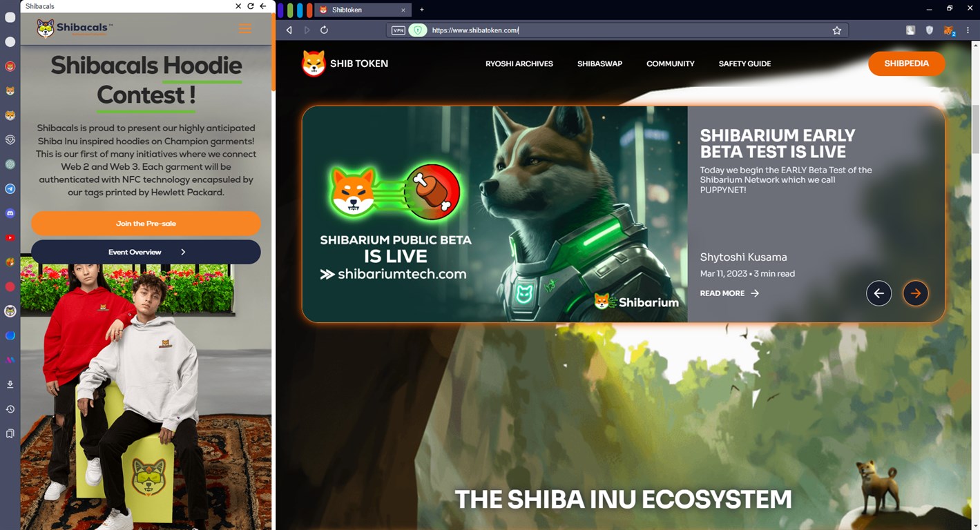
Task: Click the URL address field
Action: 622,30
